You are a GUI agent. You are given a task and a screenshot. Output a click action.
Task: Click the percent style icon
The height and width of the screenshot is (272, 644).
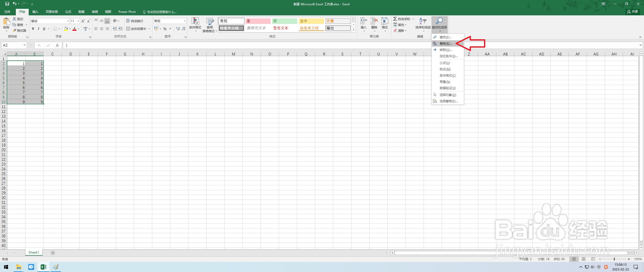165,29
